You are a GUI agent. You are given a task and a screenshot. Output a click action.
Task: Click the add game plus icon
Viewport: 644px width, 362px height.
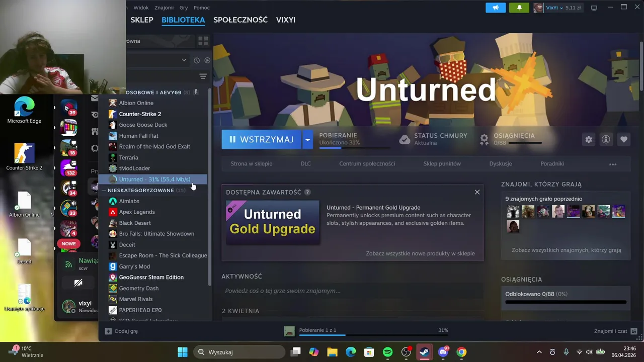108,331
